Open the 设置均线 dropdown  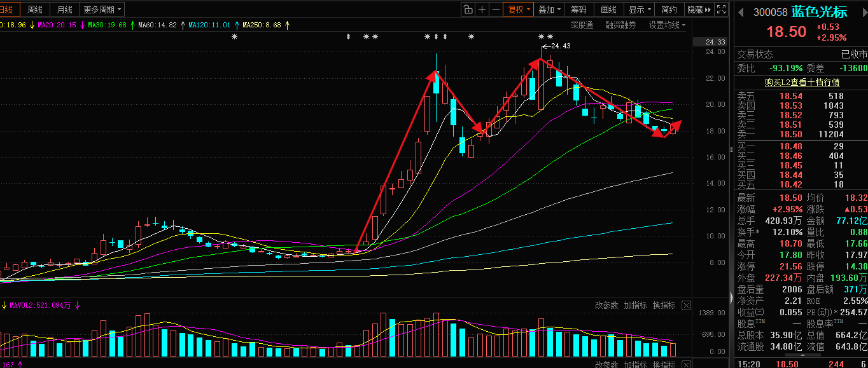pos(668,25)
